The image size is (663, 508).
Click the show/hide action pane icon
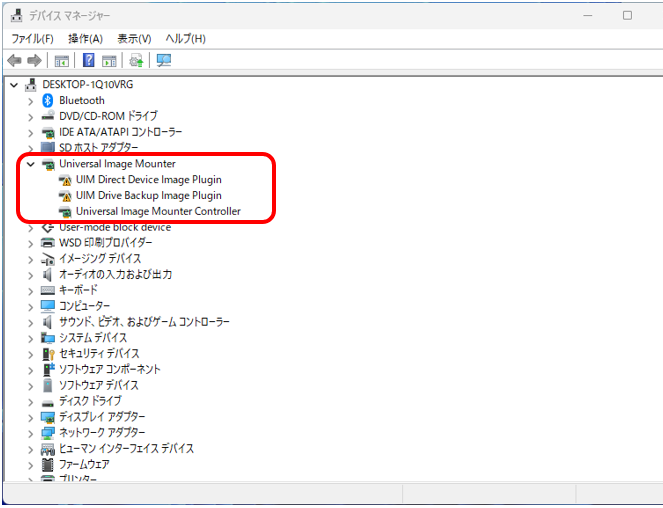pos(109,61)
